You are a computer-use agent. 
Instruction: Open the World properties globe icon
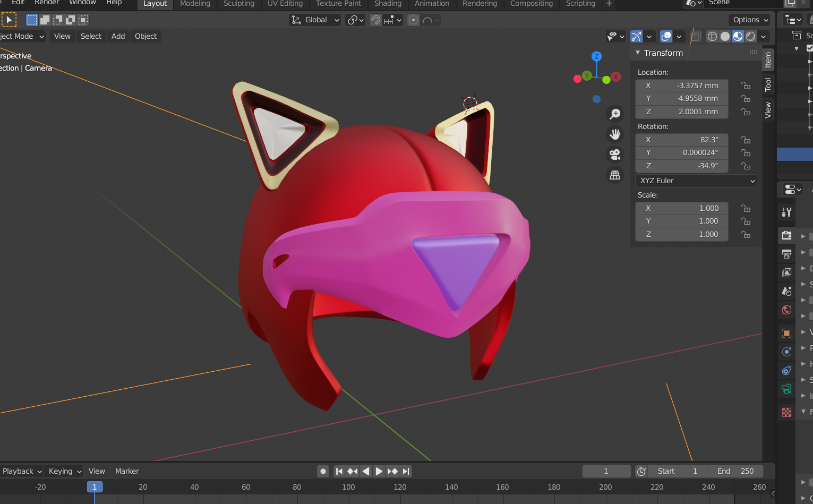coord(786,310)
